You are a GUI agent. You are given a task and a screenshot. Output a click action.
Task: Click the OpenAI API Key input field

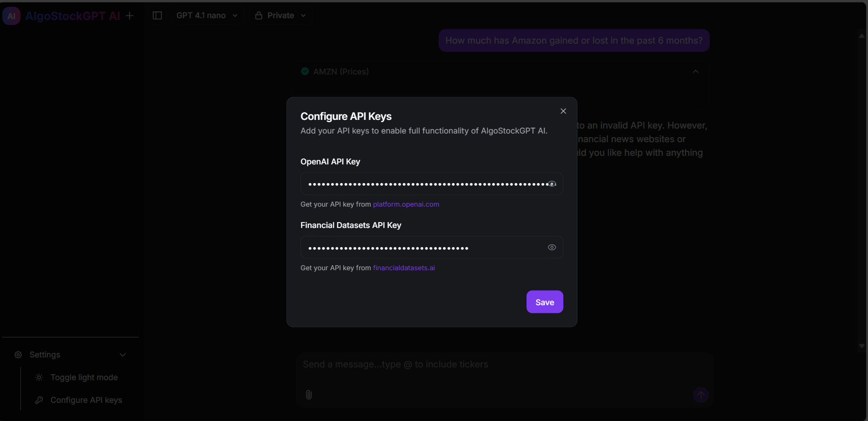click(432, 184)
